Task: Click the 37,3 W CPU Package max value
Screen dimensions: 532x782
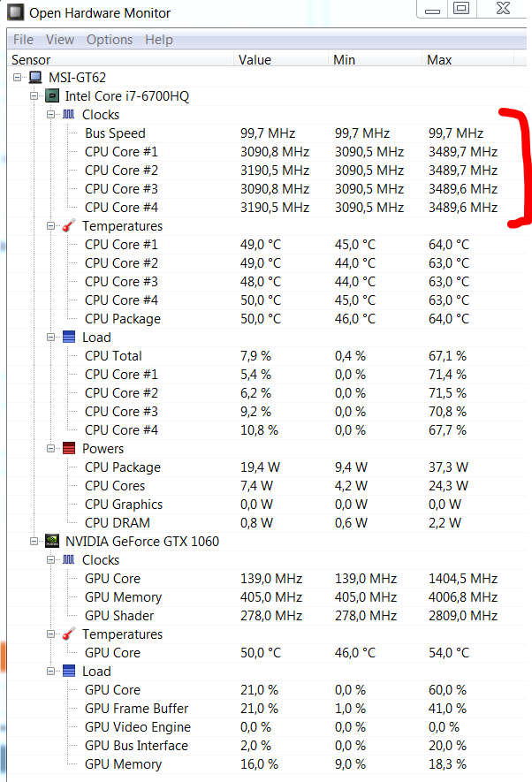Action: click(448, 467)
